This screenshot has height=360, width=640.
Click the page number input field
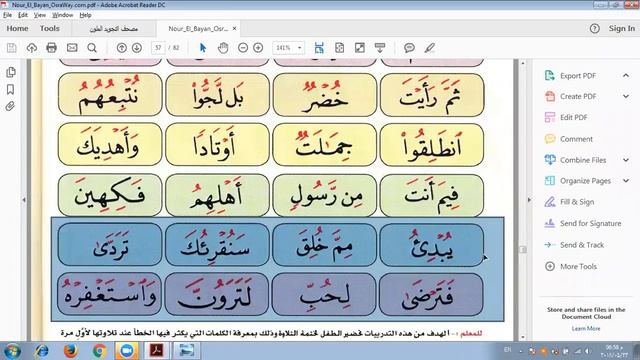[x=158, y=48]
